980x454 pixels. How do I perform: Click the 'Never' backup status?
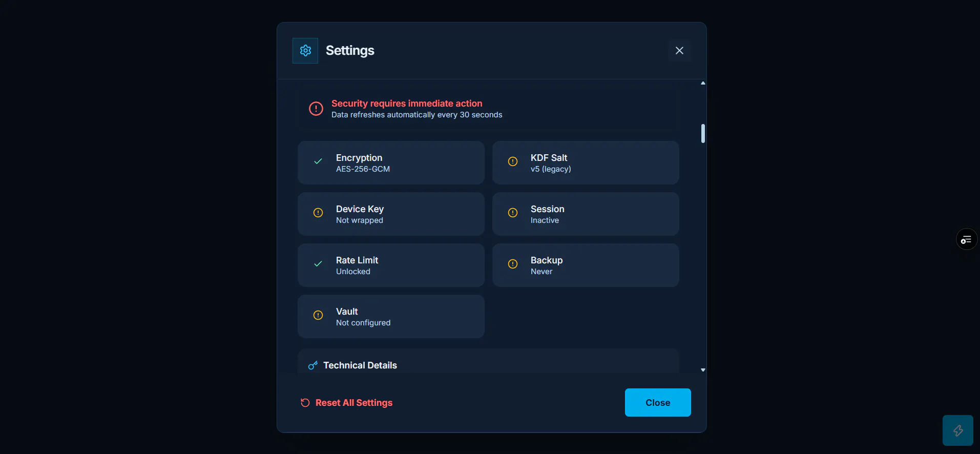[541, 272]
